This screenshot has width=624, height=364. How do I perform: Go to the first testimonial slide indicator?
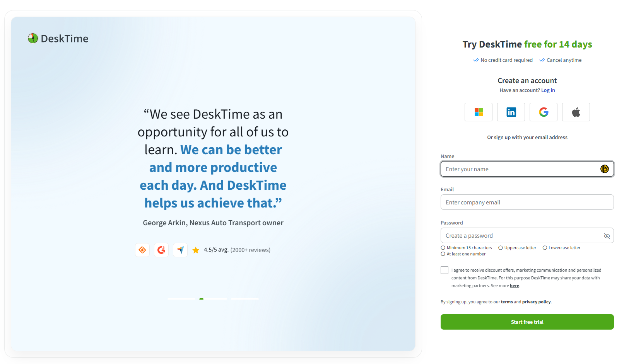181,299
